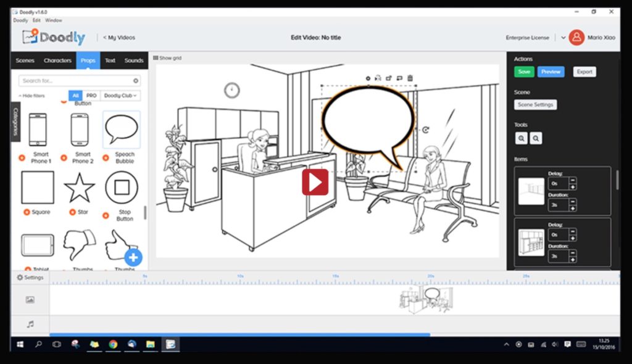Hide filters in the props panel

tap(31, 96)
